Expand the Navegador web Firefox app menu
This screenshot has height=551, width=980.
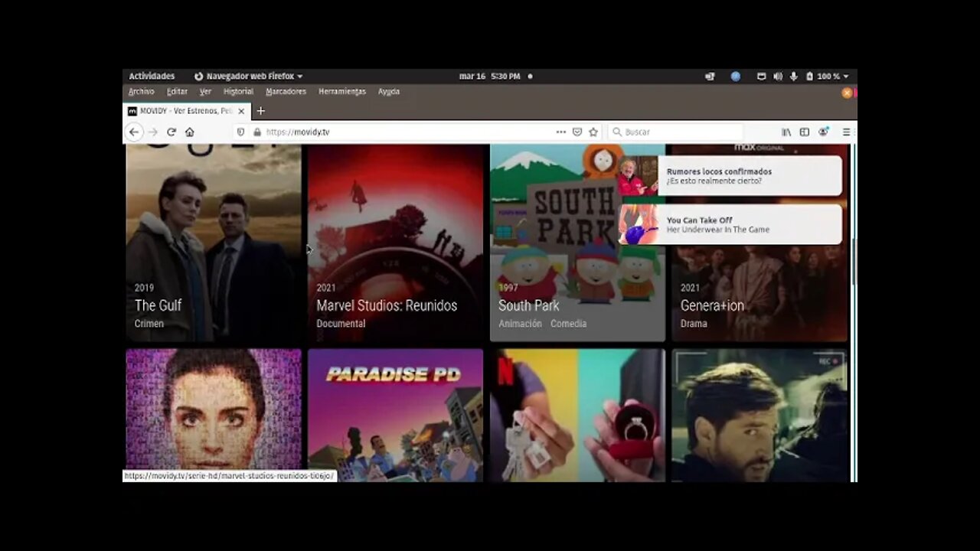point(248,77)
